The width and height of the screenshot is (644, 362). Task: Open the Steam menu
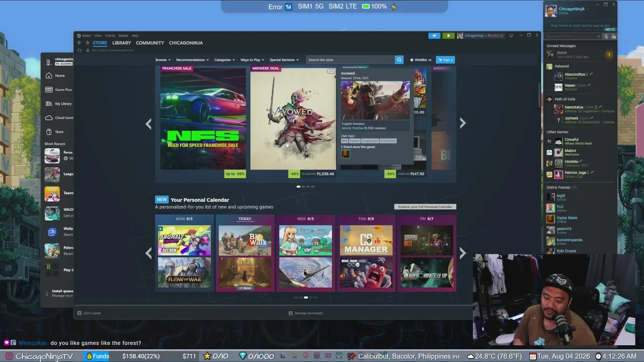pos(87,36)
